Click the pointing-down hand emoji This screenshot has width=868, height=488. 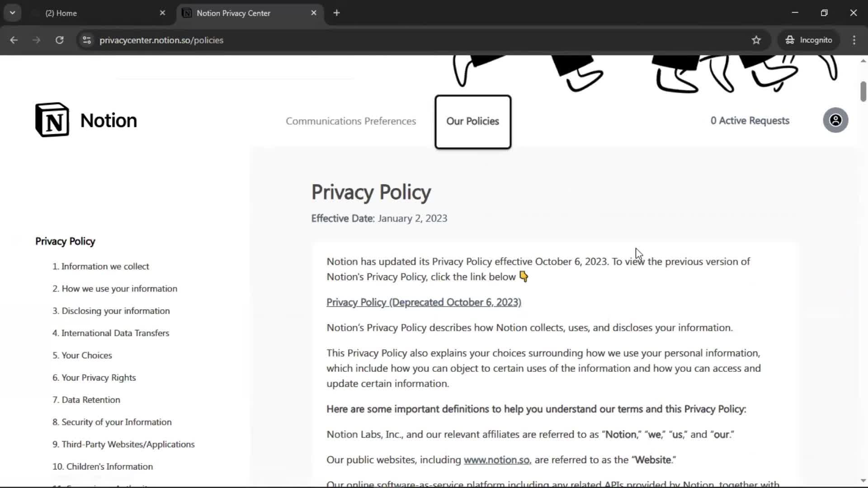tap(524, 277)
